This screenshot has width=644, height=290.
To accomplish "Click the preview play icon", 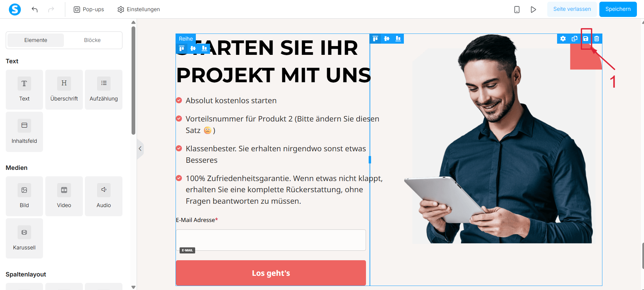I will pyautogui.click(x=533, y=9).
